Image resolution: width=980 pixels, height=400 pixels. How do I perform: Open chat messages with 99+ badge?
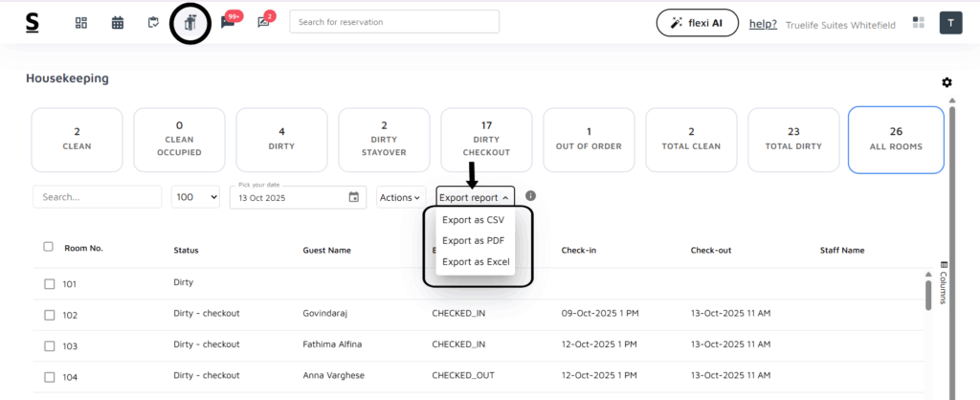pyautogui.click(x=228, y=23)
